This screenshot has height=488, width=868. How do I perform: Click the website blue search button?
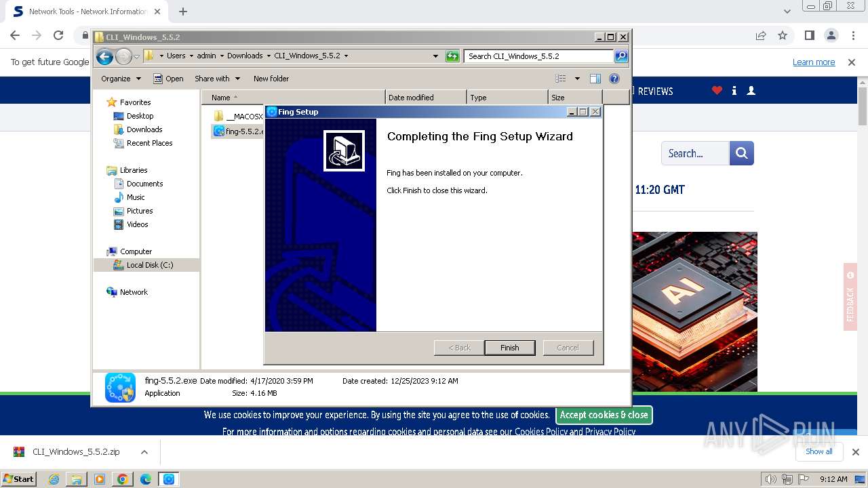click(742, 153)
